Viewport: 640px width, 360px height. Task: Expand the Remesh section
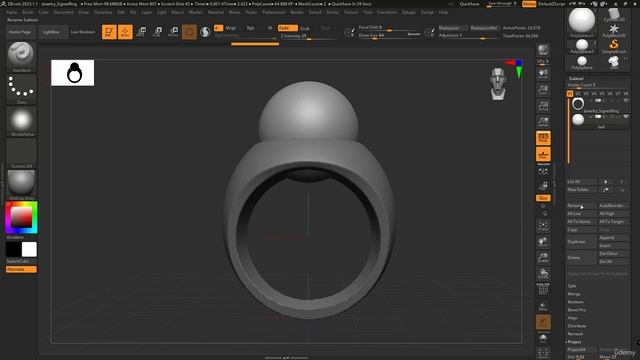pyautogui.click(x=576, y=334)
